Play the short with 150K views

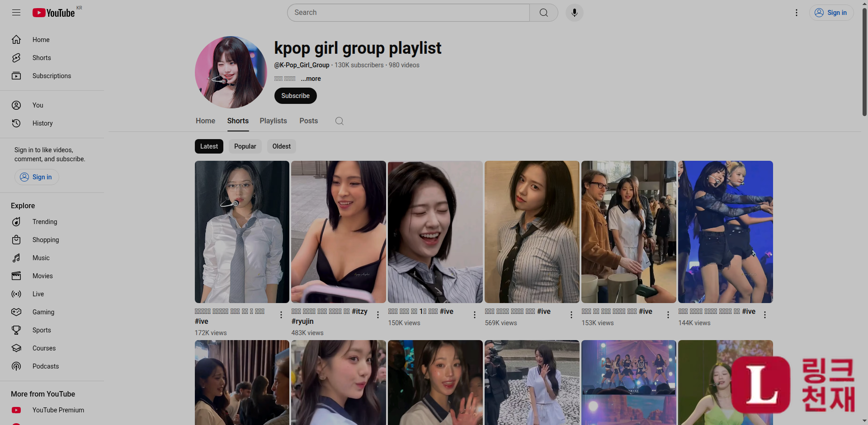[x=435, y=232]
